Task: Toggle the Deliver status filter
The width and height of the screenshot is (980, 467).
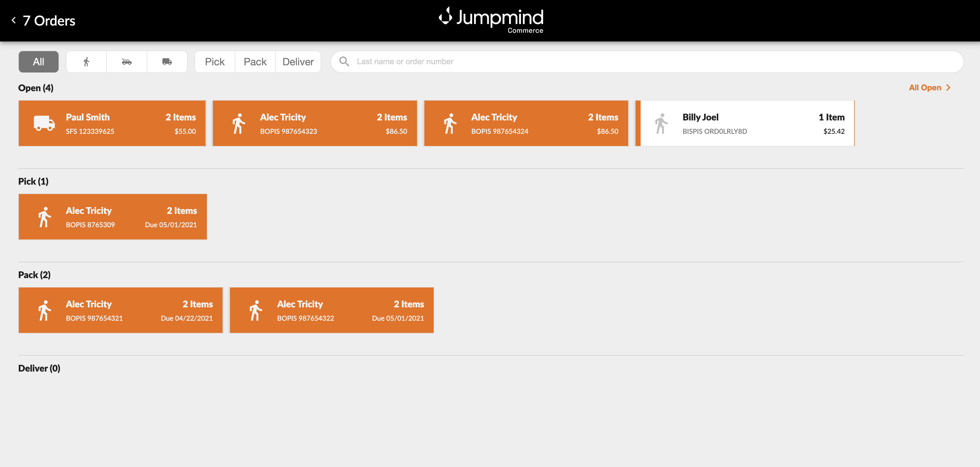Action: pos(298,62)
